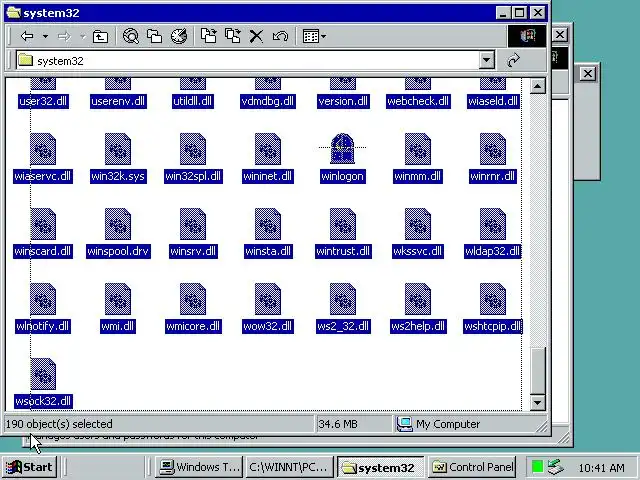Click the winsrv.dll file name
The height and width of the screenshot is (480, 640).
(193, 251)
